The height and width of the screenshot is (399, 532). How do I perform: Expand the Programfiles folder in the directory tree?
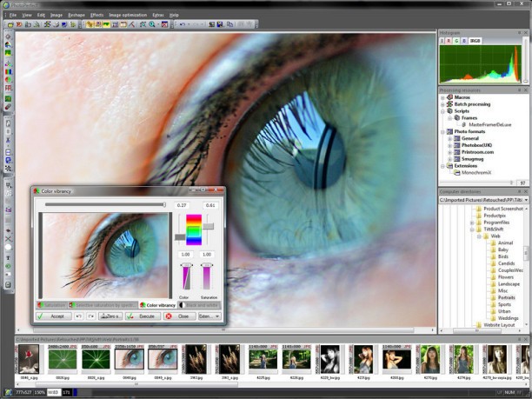click(472, 223)
